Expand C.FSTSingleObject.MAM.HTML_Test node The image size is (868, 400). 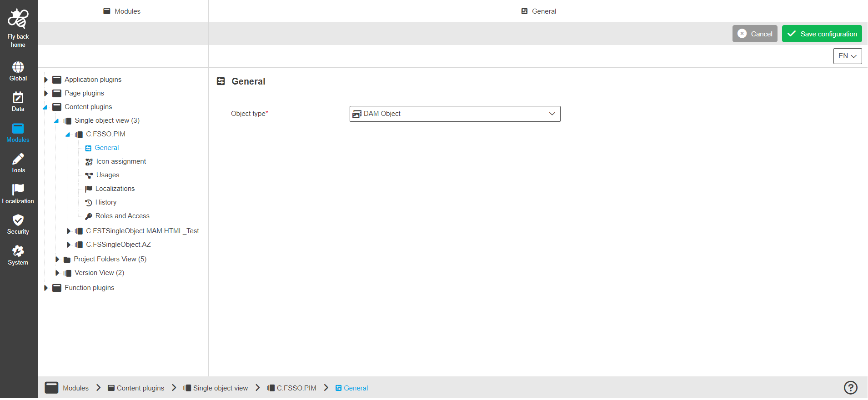pos(69,231)
